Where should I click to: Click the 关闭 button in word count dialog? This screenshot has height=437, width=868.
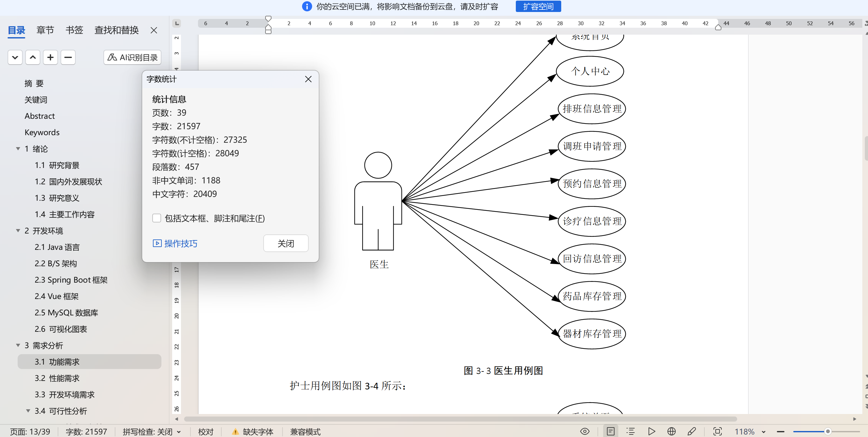point(285,243)
